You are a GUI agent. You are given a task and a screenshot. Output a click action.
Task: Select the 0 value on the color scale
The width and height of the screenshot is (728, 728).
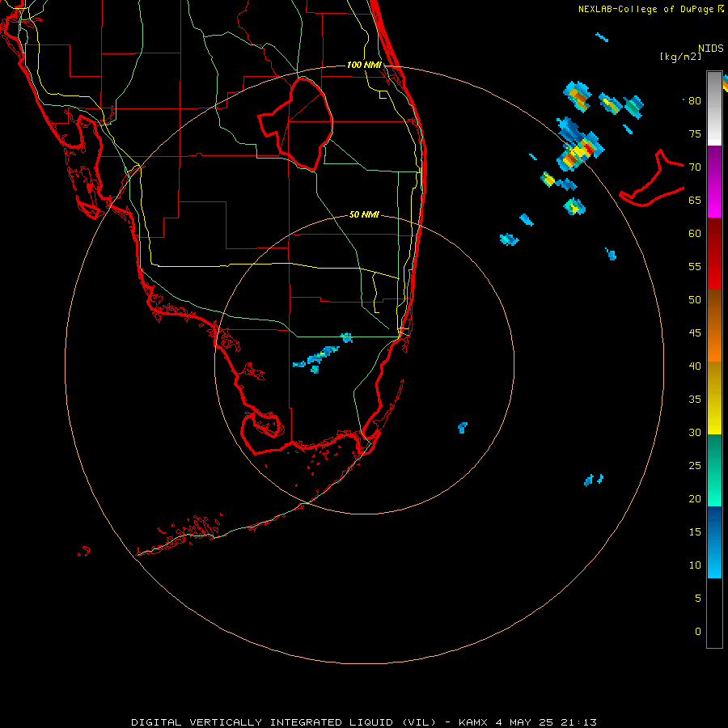click(x=698, y=632)
